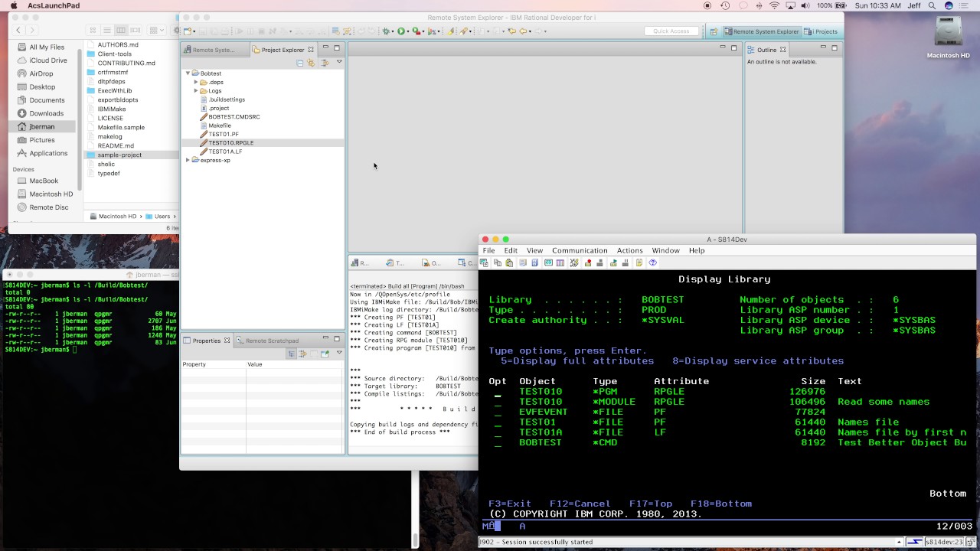The height and width of the screenshot is (551, 980).
Task: Click the Quick Access field
Action: [671, 31]
